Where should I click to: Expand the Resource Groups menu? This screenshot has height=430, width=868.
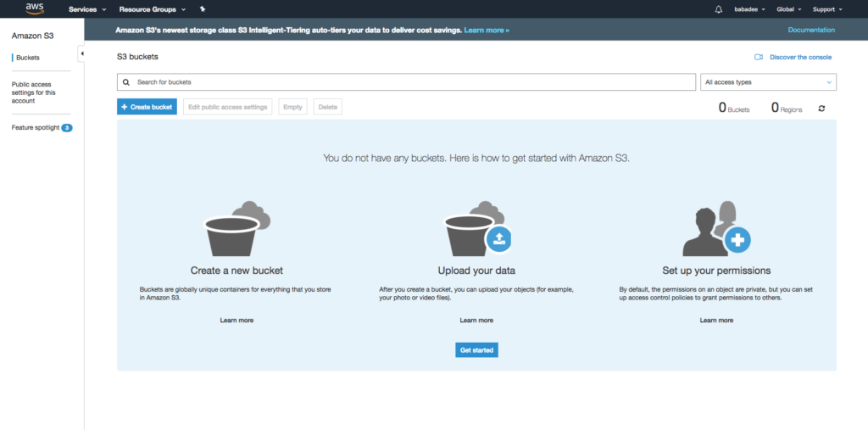(153, 9)
